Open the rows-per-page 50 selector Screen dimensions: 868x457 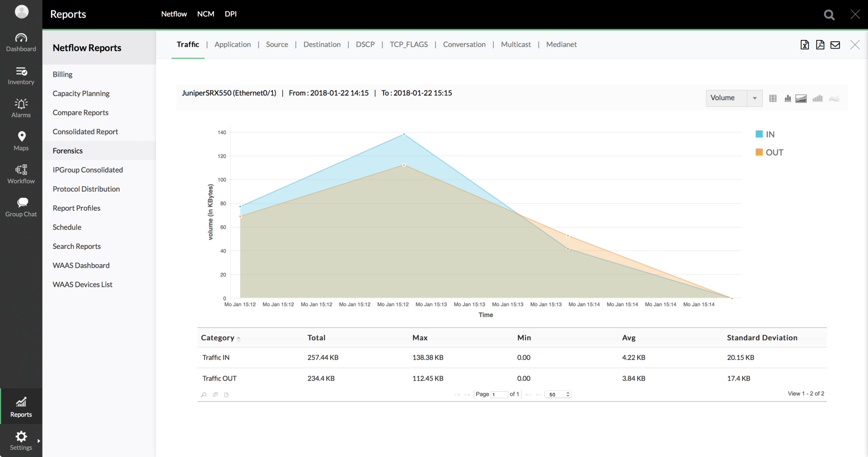coord(558,394)
